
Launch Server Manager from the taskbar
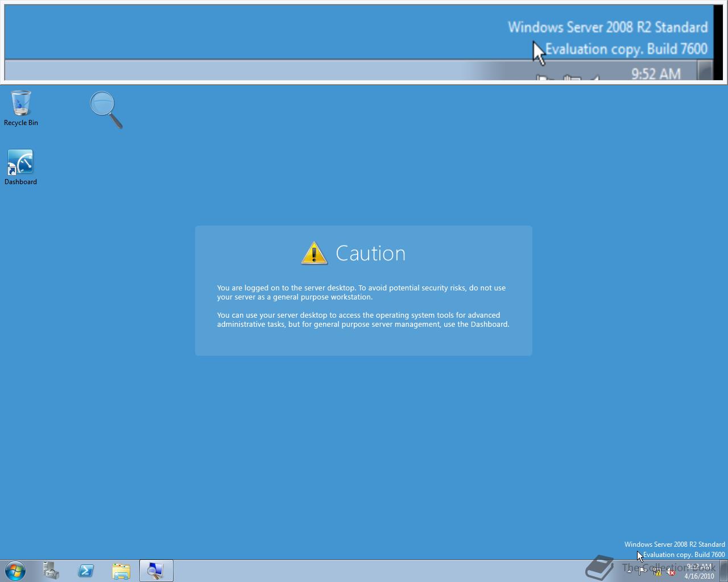(x=51, y=571)
